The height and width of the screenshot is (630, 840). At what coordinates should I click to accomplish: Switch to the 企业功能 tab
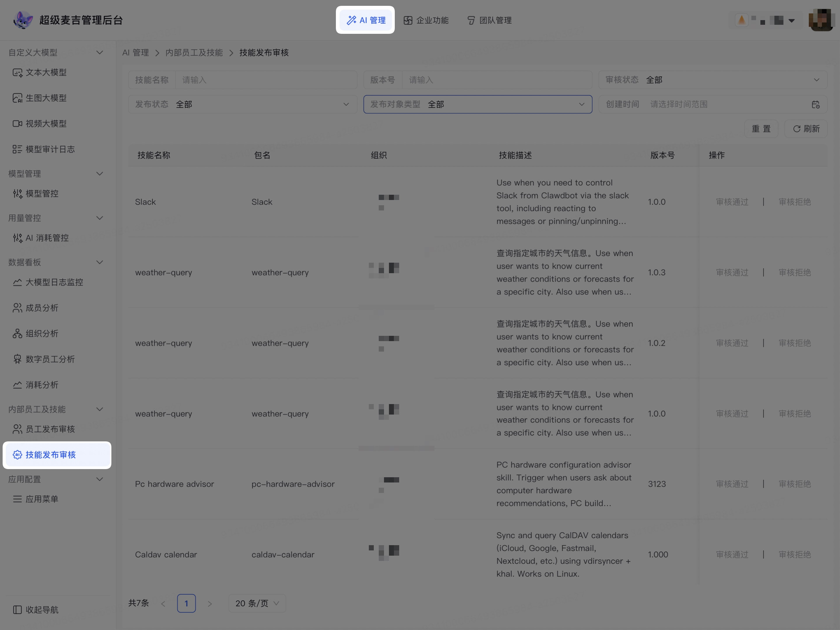coord(426,20)
